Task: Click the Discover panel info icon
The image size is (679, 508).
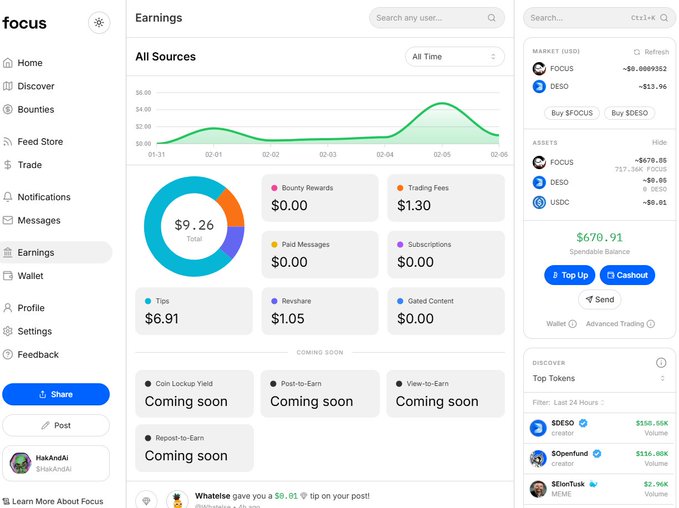Action: pos(661,362)
